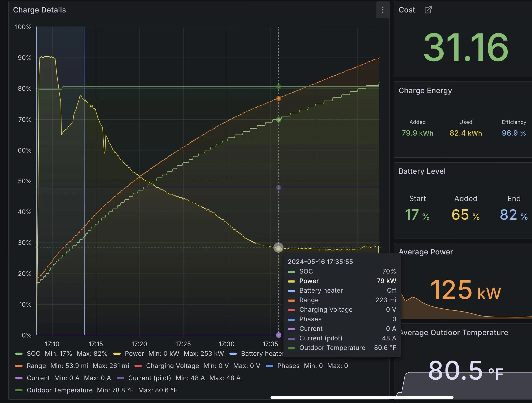Toggle Phases series in chart legend

288,366
